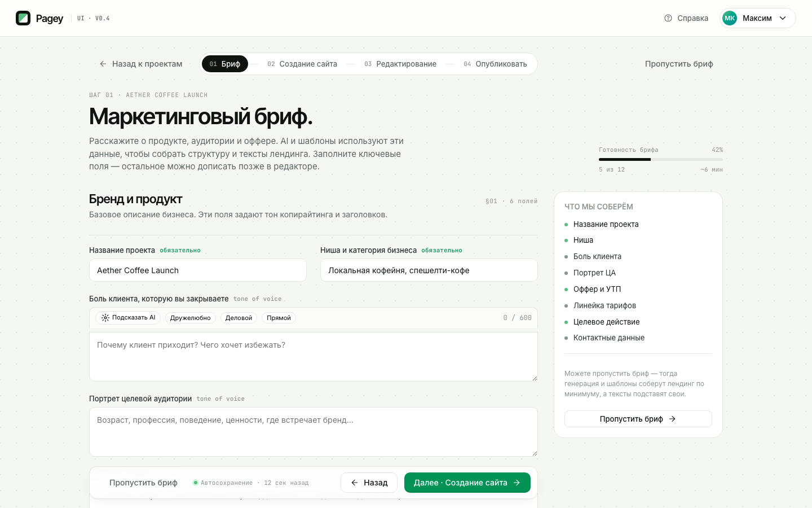The image size is (812, 508).
Task: Click Пропустить бриф link at top right
Action: click(x=679, y=64)
